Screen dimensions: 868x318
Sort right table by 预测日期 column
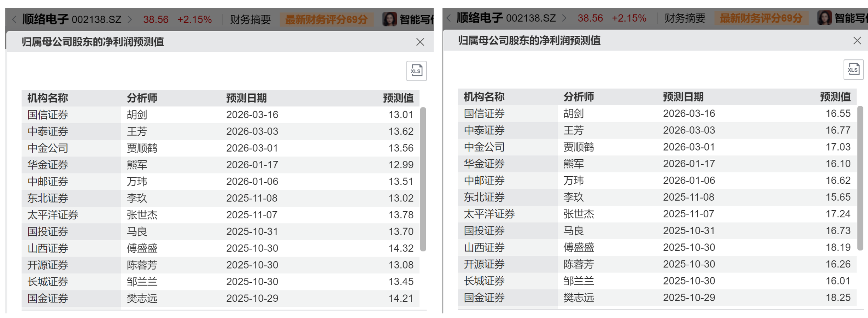(x=683, y=97)
